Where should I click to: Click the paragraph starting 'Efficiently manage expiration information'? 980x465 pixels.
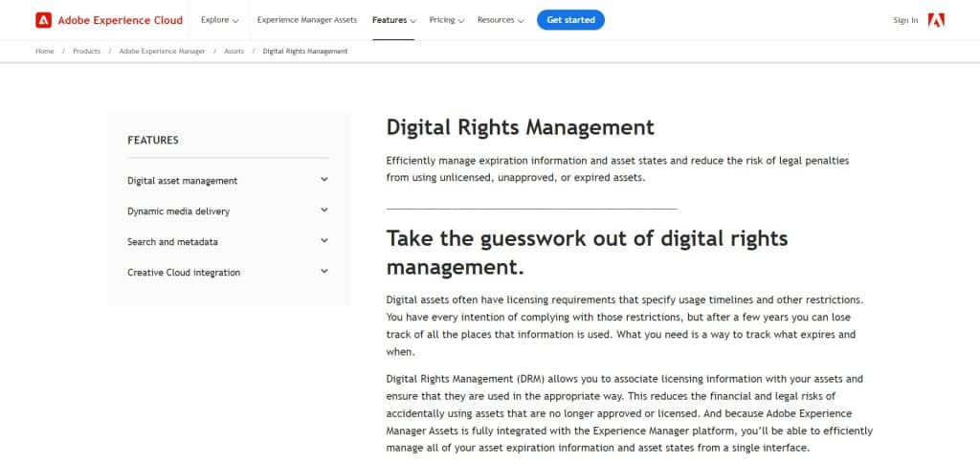[617, 168]
